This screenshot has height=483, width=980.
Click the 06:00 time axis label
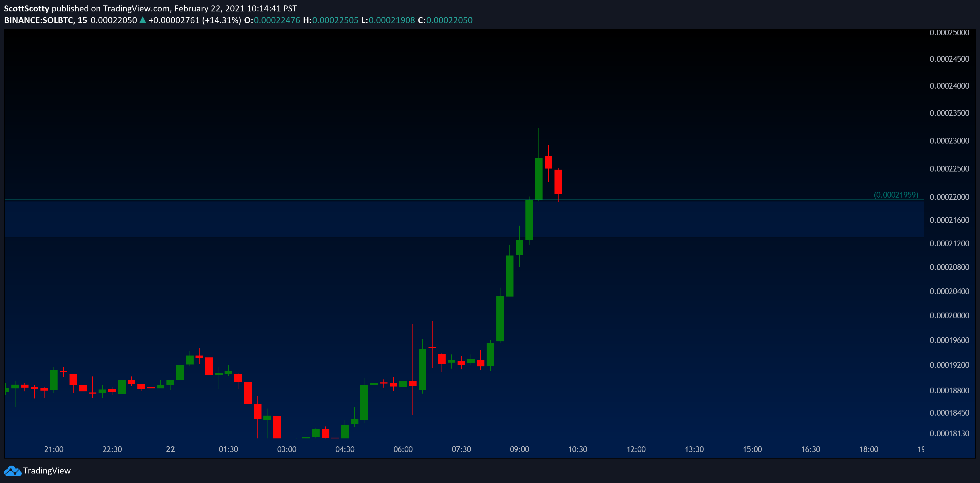click(x=403, y=449)
